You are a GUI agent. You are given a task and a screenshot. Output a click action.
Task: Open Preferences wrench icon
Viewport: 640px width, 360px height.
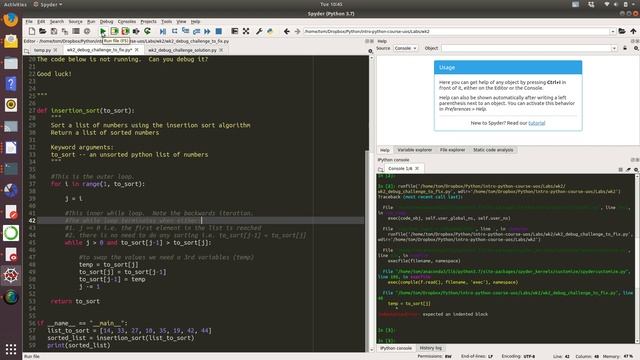259,31
